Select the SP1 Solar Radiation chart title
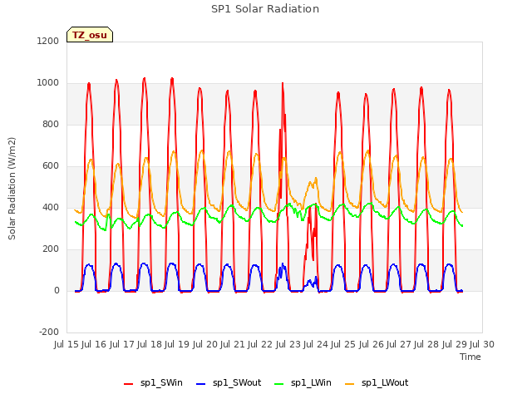 (x=265, y=9)
